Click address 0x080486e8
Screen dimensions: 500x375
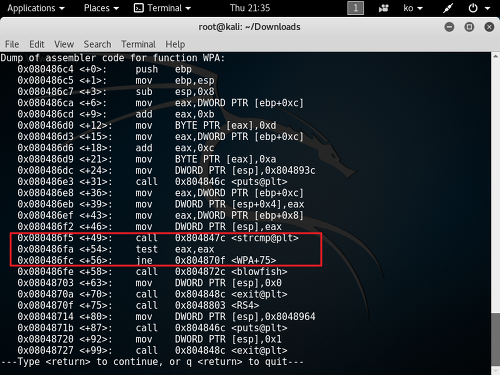pyautogui.click(x=45, y=193)
